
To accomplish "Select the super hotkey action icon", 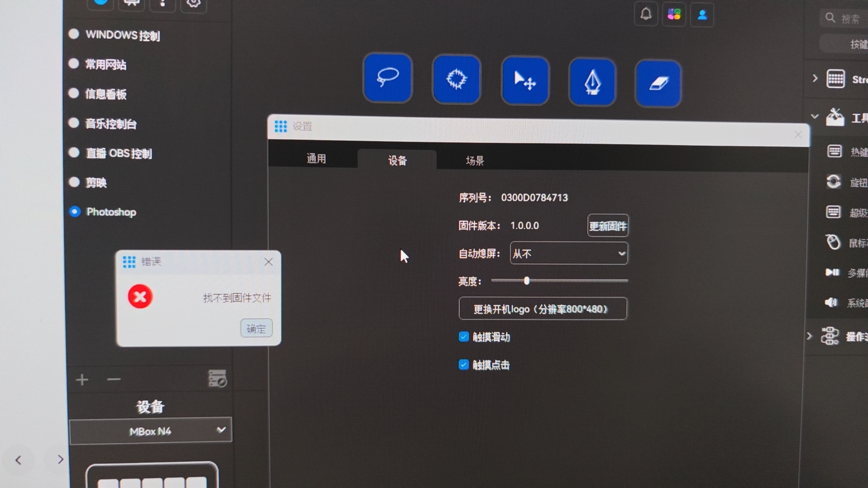I will click(833, 212).
